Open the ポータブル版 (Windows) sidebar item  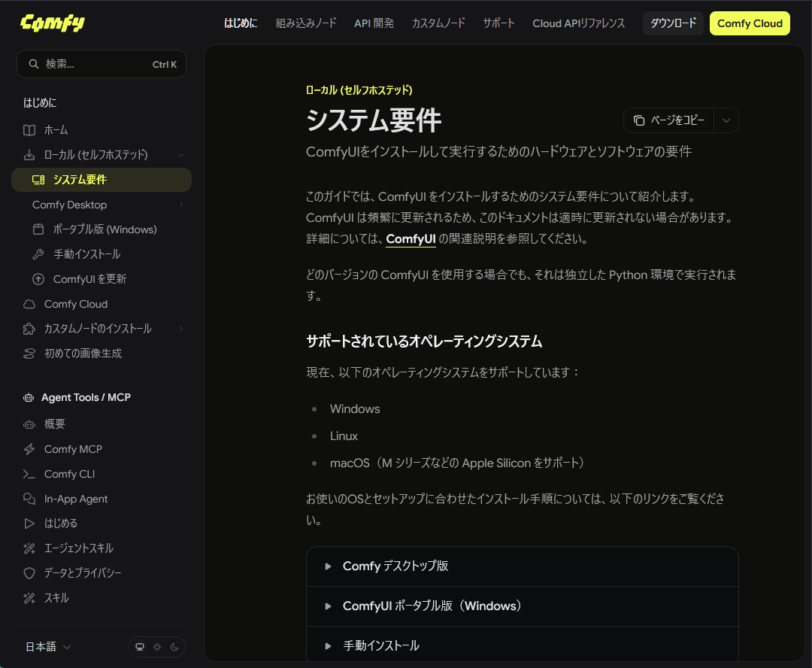(x=106, y=229)
